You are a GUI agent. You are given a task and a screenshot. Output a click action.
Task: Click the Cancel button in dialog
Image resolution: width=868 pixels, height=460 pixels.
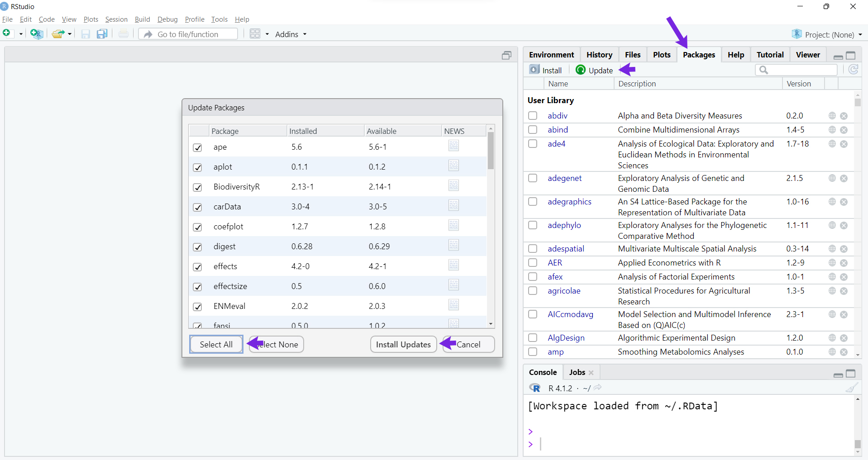(x=468, y=344)
